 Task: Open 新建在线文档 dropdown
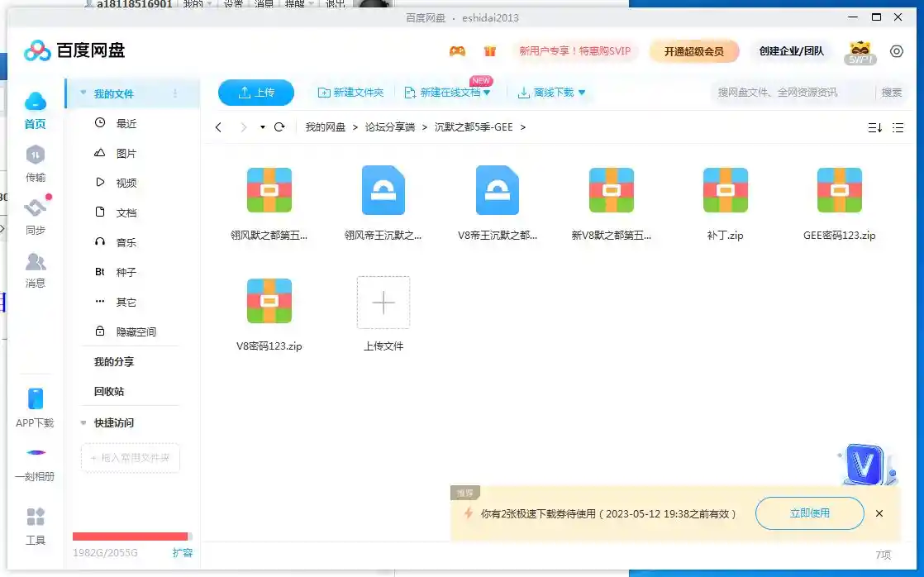click(x=448, y=93)
